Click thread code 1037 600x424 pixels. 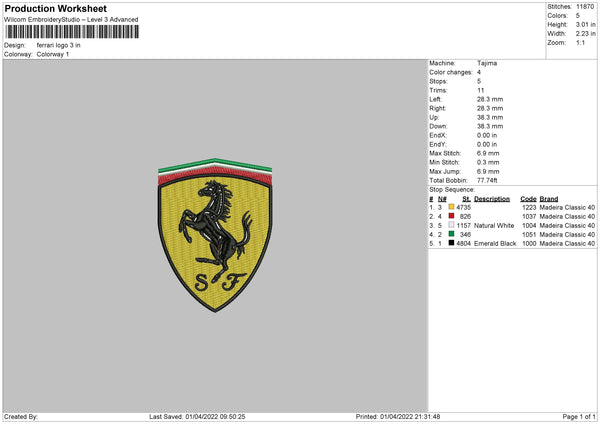coord(529,216)
